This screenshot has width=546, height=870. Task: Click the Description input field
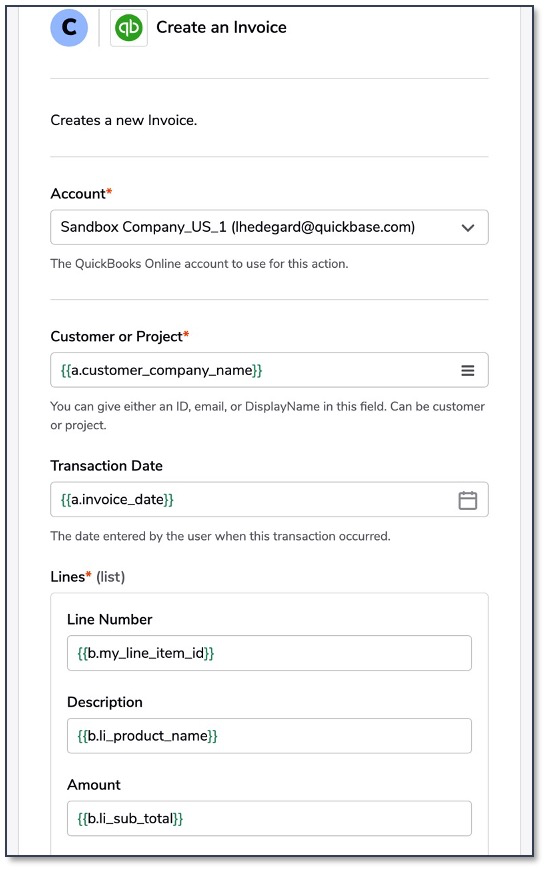point(269,736)
